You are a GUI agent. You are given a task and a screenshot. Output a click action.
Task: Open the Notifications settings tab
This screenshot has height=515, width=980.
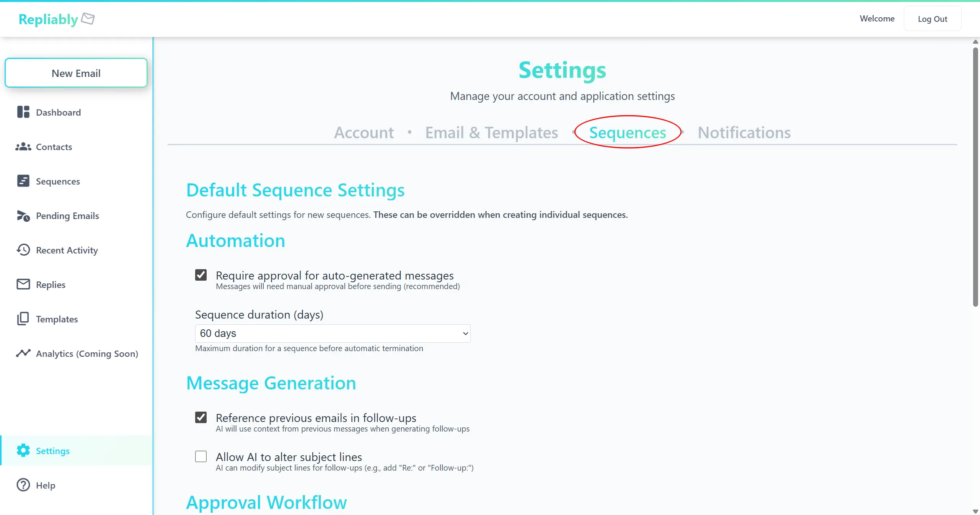point(744,132)
